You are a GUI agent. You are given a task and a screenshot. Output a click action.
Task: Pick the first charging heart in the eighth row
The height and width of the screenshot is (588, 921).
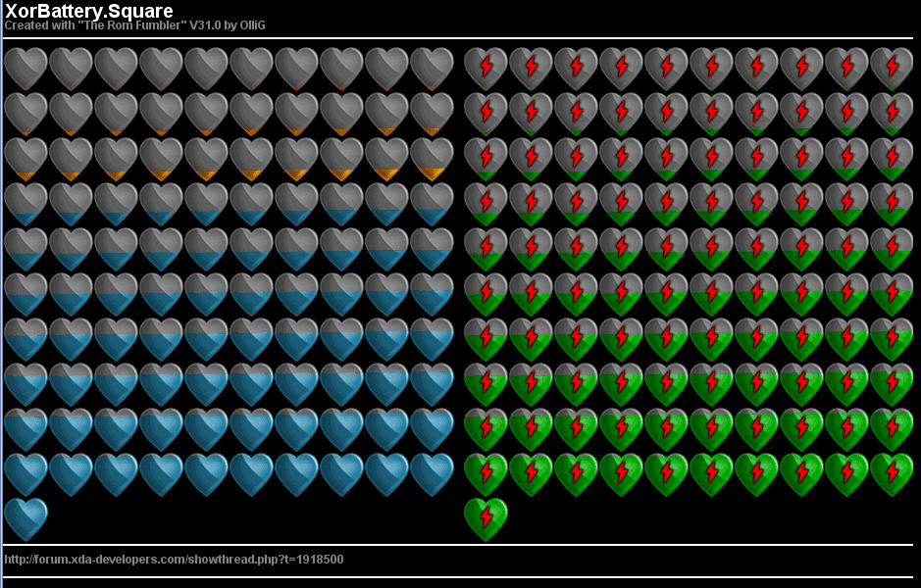point(486,385)
